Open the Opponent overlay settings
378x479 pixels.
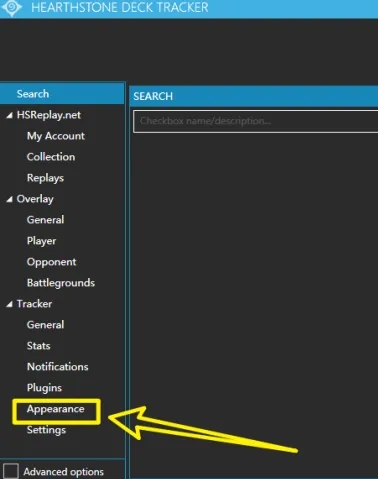(51, 262)
